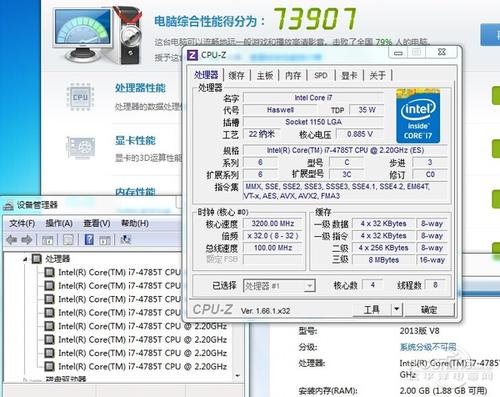Switch to the 缓存 tab in CPU-Z
This screenshot has height=397, width=500.
point(236,76)
